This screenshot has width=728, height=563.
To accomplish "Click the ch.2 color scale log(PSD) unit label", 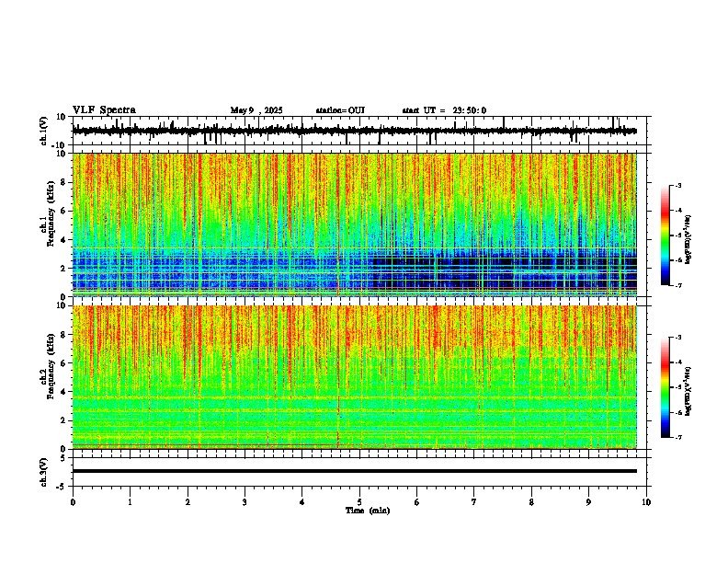I will (688, 391).
